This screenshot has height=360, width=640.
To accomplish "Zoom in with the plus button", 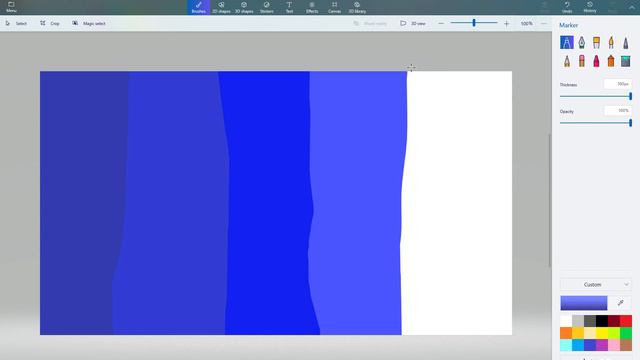I will coord(507,24).
